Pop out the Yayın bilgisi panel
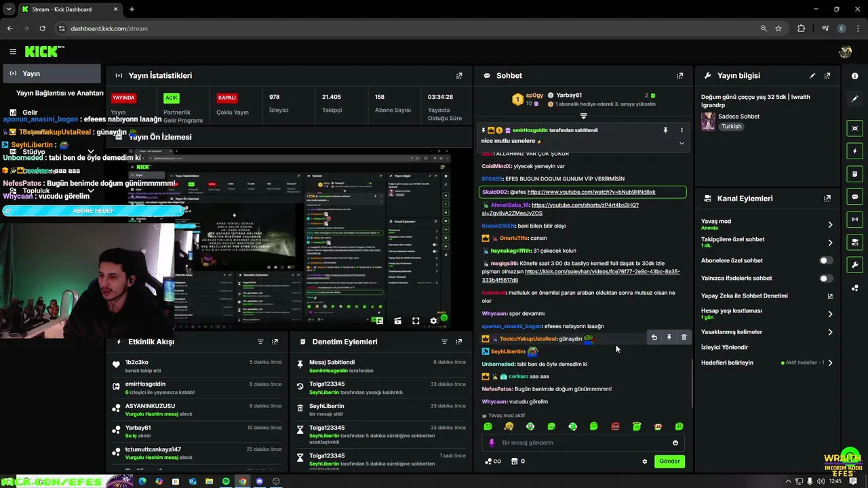Viewport: 868px width, 488px height. click(x=827, y=76)
